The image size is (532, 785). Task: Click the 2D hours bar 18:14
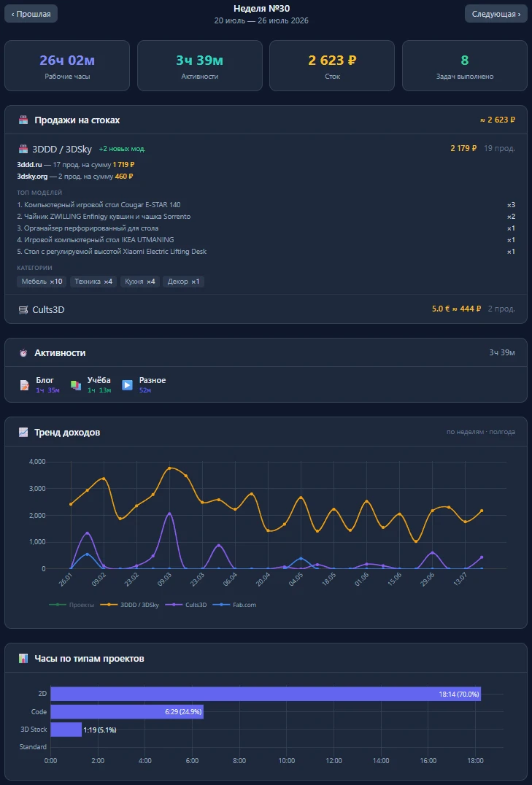click(266, 694)
